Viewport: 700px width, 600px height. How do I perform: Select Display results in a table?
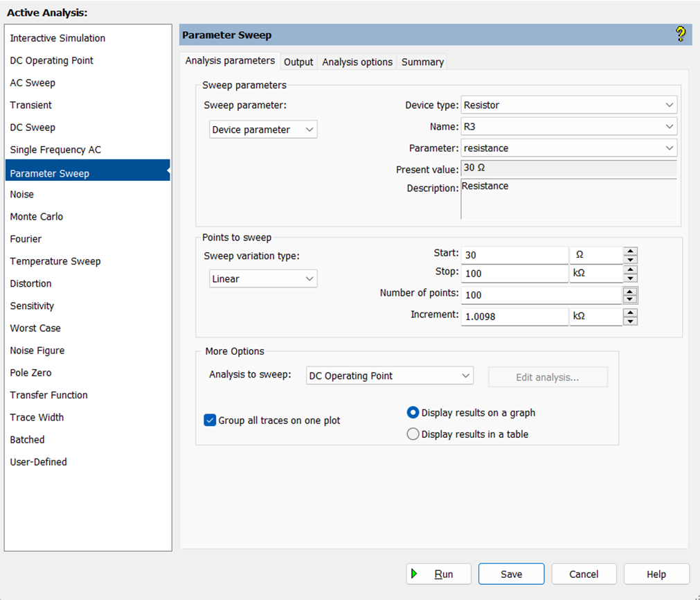point(413,434)
